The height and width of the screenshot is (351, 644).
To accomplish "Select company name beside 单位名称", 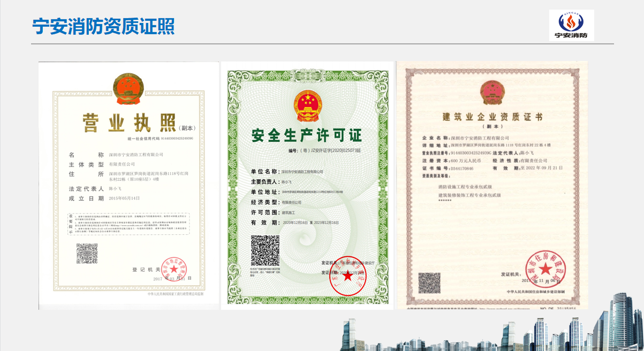I will tap(302, 172).
